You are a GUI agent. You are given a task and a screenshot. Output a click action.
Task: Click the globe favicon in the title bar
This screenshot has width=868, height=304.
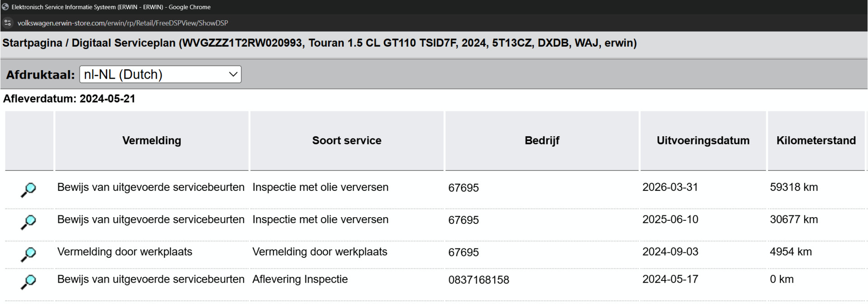(5, 7)
